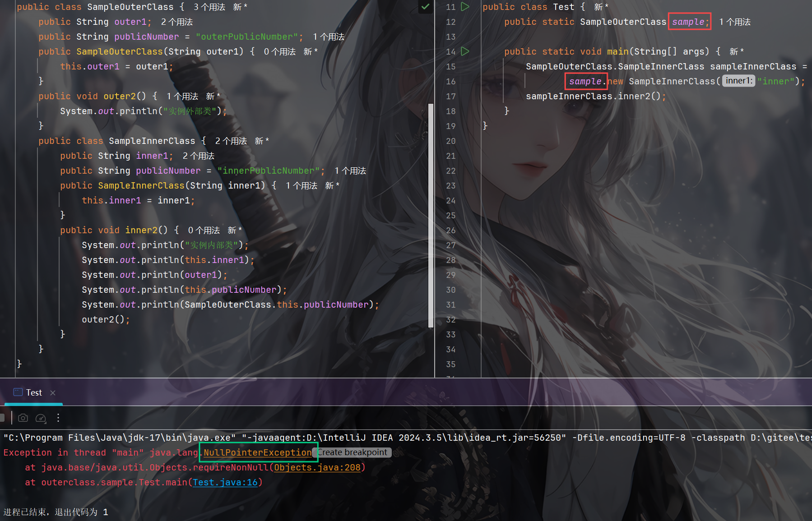This screenshot has width=812, height=521.
Task: Jump to Test.java:16 from the stack trace
Action: (x=225, y=482)
